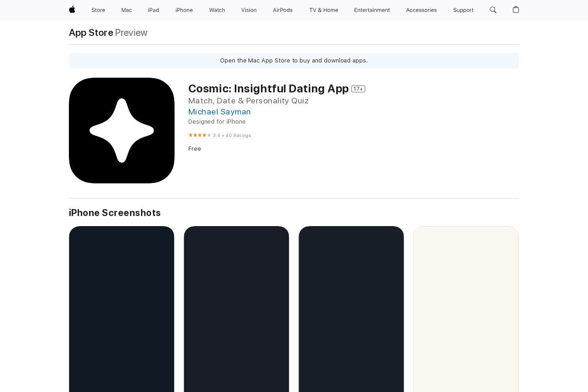This screenshot has width=588, height=392.
Task: Open the cream-colored fourth screenshot
Action: (466, 309)
